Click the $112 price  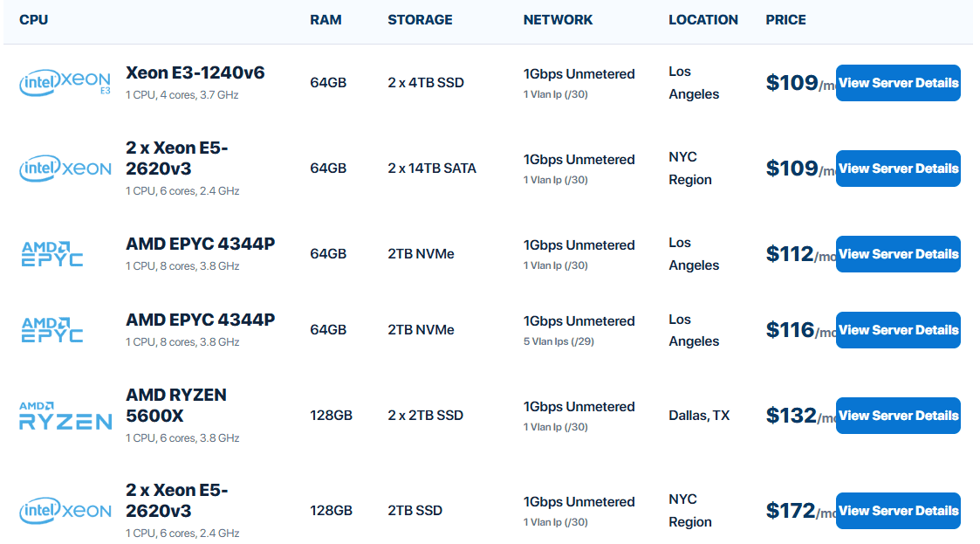(790, 254)
